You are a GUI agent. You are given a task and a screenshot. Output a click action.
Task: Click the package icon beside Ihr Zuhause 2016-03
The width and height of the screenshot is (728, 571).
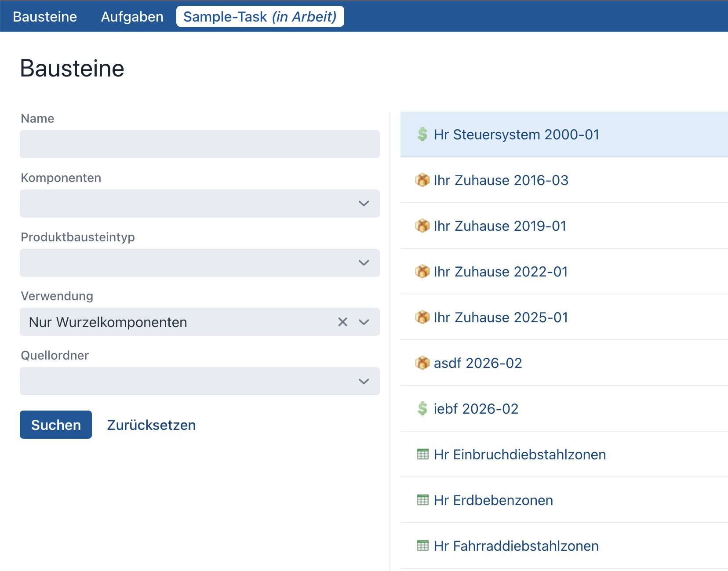(422, 180)
